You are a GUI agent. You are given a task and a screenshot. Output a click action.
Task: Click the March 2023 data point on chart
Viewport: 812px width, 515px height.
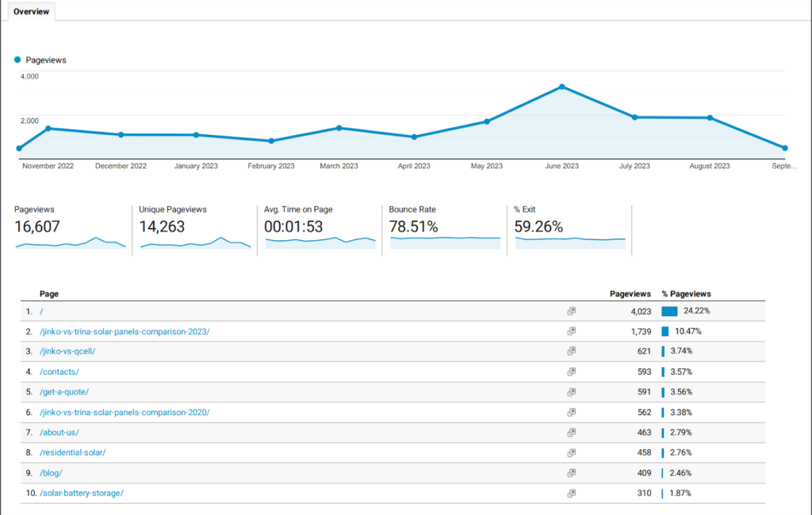[339, 128]
